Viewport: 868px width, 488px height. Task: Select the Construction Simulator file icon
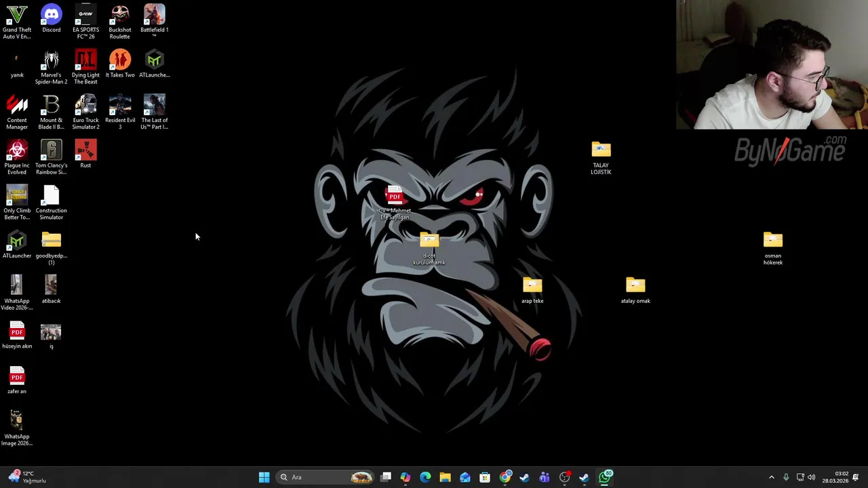[x=51, y=203]
